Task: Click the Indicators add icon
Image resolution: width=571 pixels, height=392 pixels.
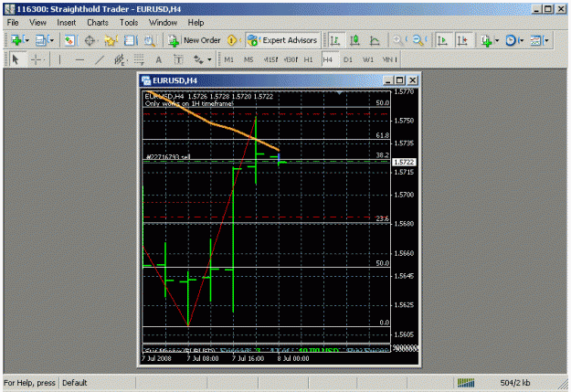Action: click(x=486, y=40)
